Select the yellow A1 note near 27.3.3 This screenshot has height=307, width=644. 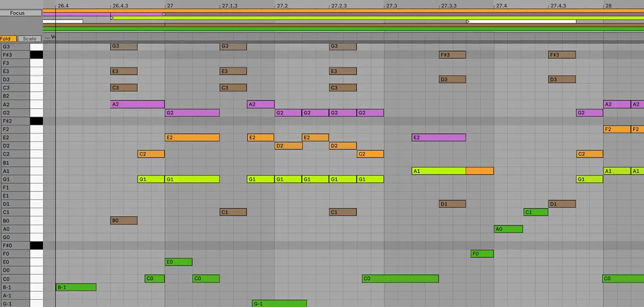(x=438, y=171)
